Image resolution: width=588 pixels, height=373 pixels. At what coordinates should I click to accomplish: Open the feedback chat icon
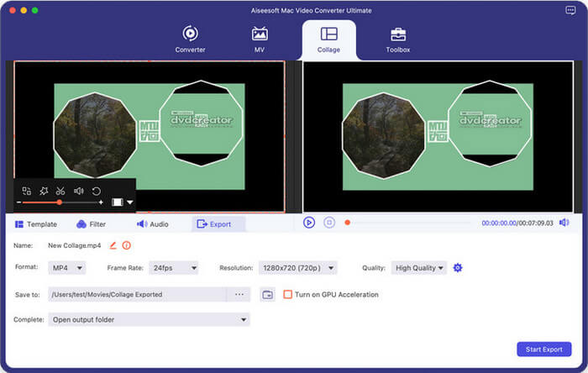click(x=570, y=10)
